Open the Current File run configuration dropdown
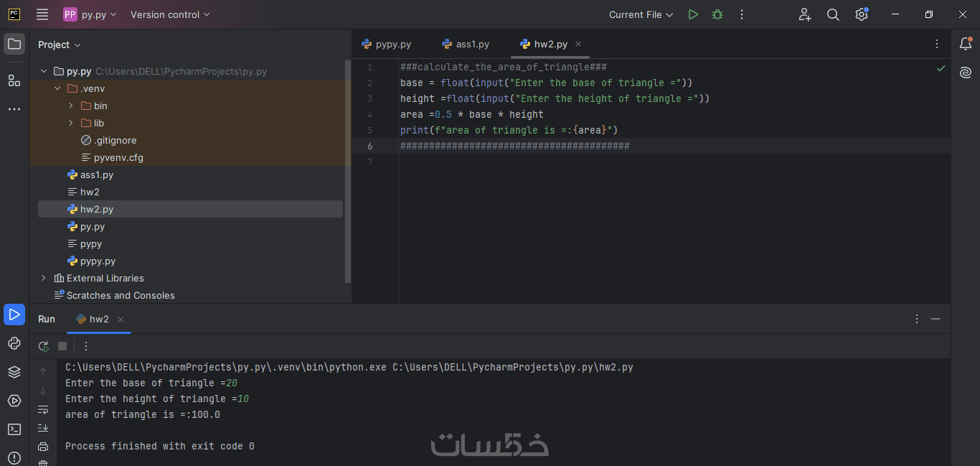This screenshot has height=466, width=980. (x=641, y=14)
